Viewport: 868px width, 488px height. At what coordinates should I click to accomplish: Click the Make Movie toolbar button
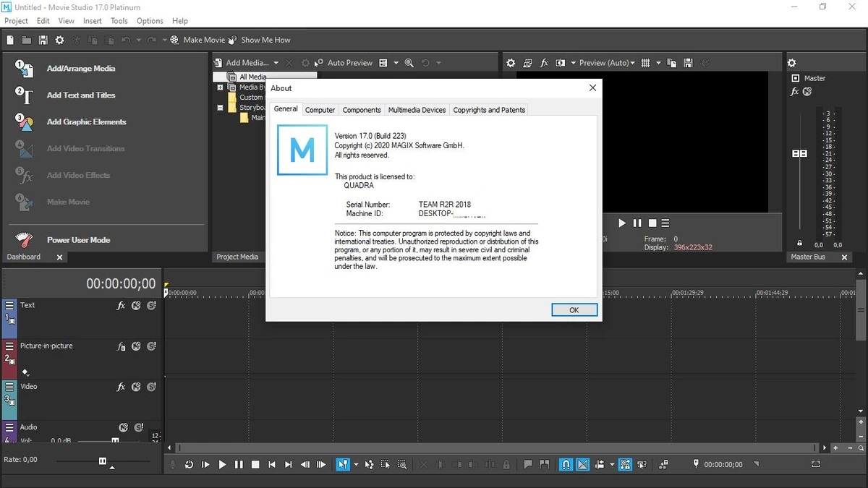pyautogui.click(x=198, y=40)
